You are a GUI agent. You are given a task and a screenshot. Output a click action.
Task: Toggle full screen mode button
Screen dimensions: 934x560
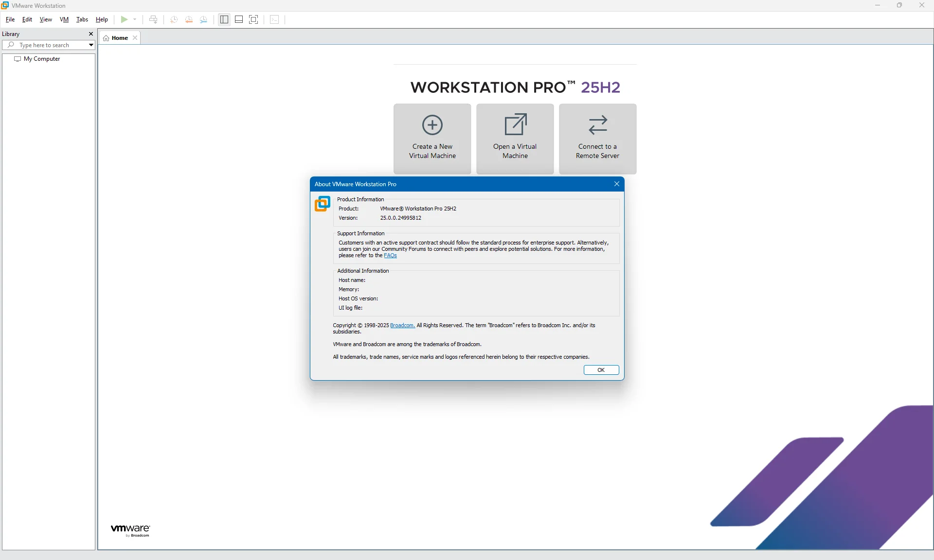tap(253, 19)
